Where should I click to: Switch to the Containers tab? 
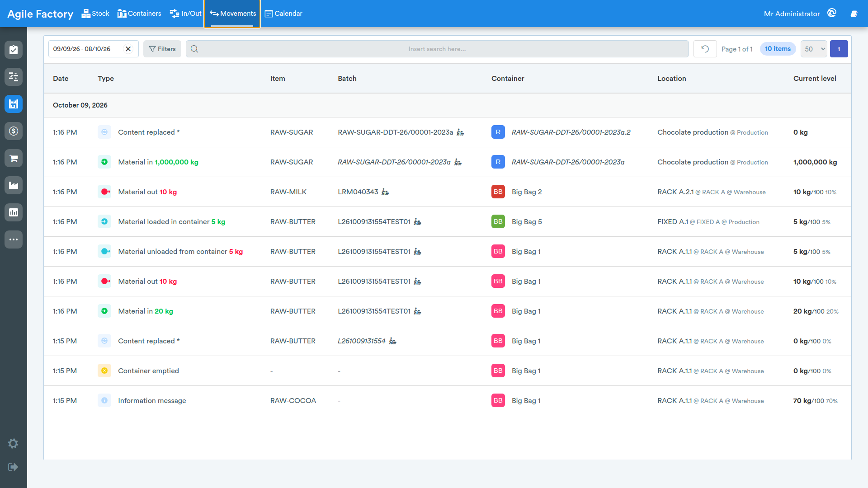[139, 14]
